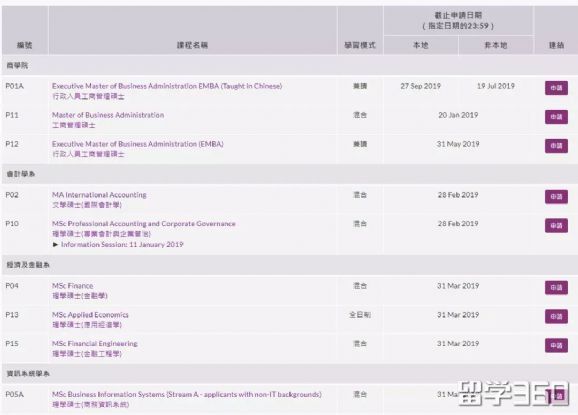Click the 31 Mar 2019 date for P15
578x415 pixels.
[x=458, y=343]
